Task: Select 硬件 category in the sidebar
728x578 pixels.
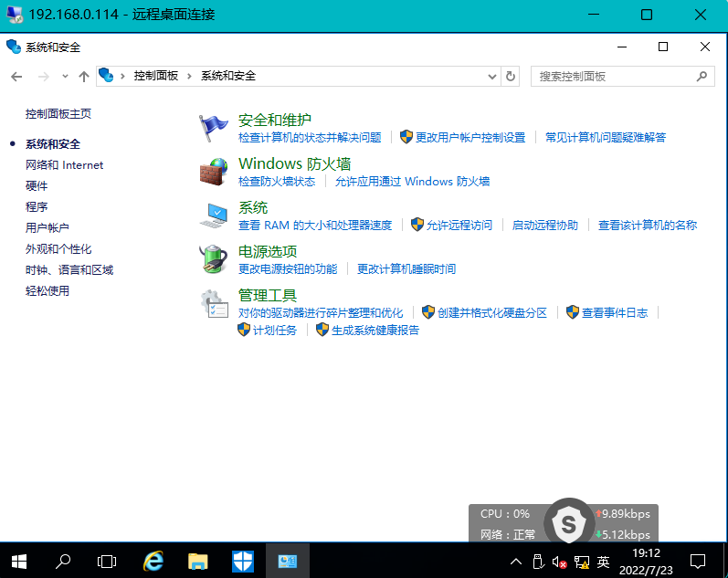Action: 37,185
